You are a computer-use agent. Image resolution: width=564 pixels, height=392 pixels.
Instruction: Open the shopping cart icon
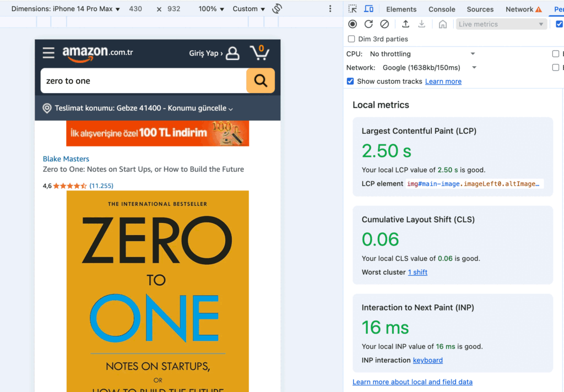[260, 52]
